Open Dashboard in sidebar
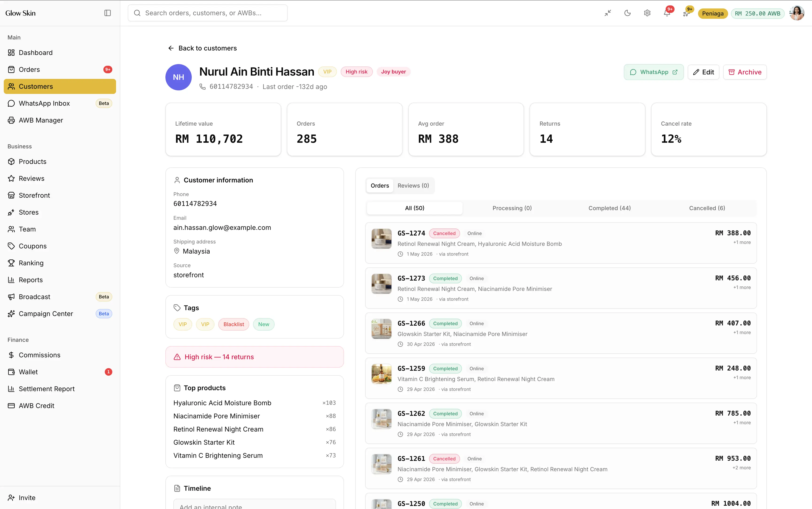Screen dimensions: 812x509 pos(60,53)
